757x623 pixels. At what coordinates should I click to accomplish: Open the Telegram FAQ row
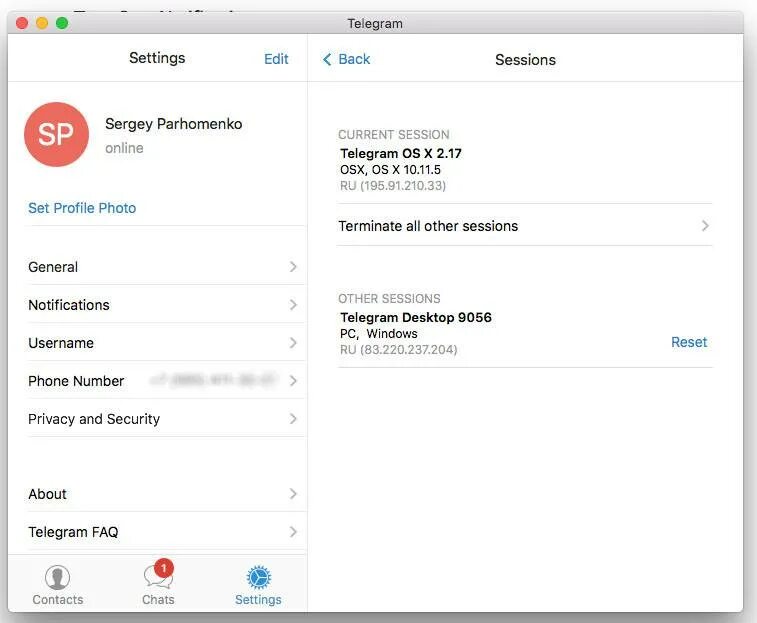pyautogui.click(x=162, y=532)
